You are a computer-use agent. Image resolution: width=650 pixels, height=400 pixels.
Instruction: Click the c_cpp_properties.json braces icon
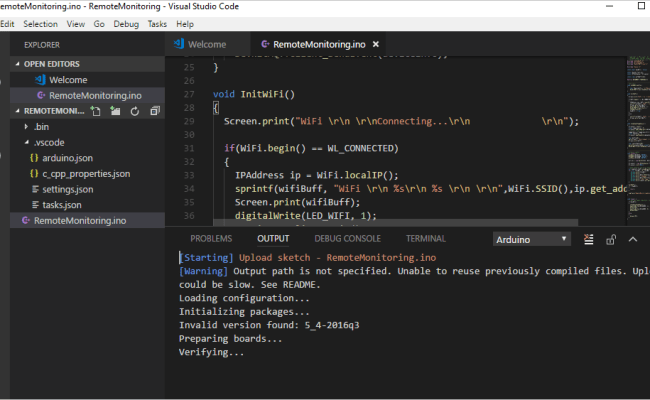[x=34, y=174]
